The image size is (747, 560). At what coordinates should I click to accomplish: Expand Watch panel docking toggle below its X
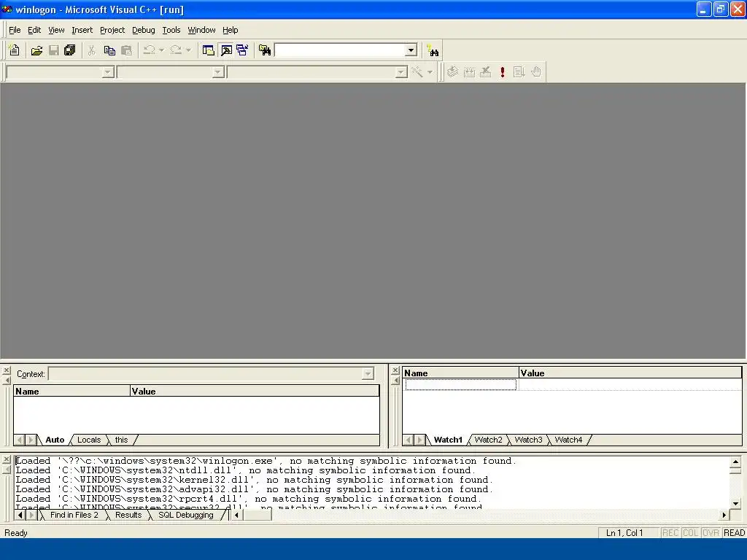click(395, 380)
